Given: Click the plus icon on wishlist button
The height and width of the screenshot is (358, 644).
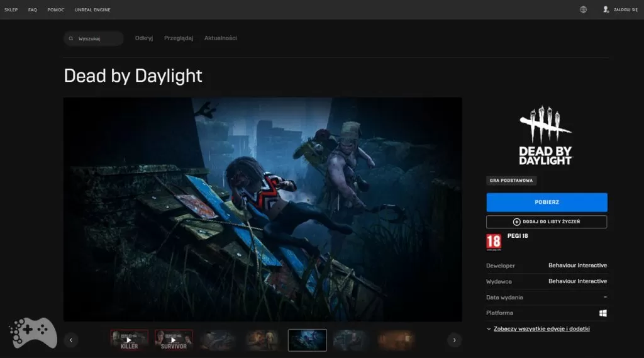Looking at the screenshot, I should (517, 222).
